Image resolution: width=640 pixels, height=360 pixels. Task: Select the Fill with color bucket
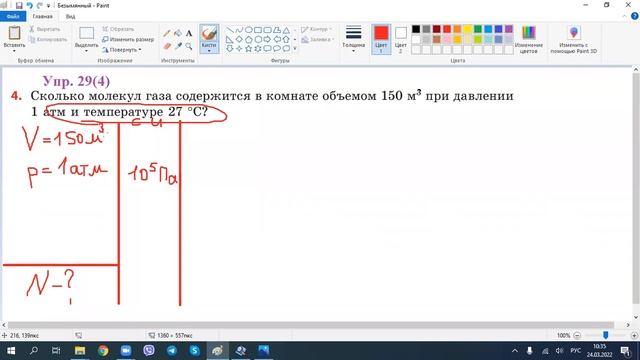178,33
